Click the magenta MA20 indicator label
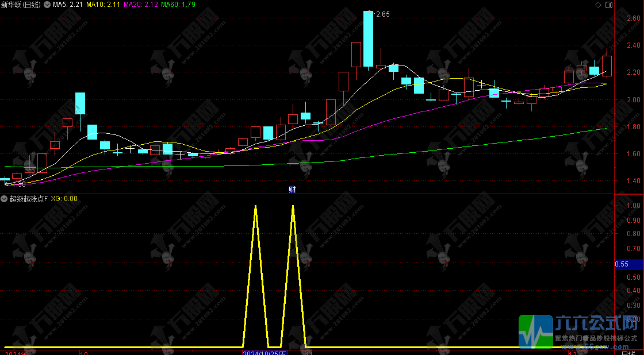The width and height of the screenshot is (644, 355). pos(140,5)
